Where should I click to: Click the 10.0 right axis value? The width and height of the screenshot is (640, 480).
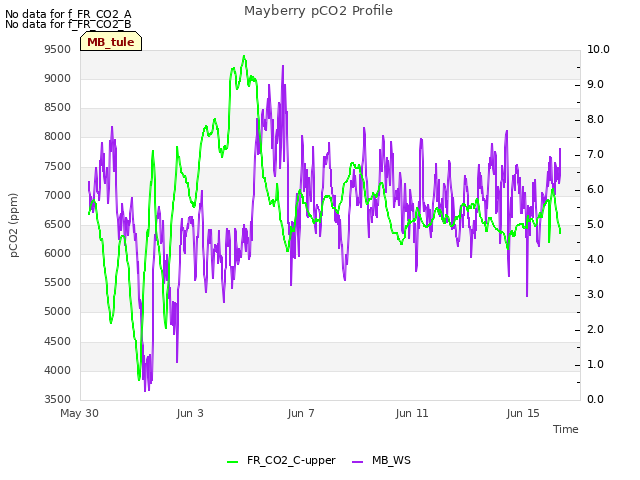tap(598, 49)
